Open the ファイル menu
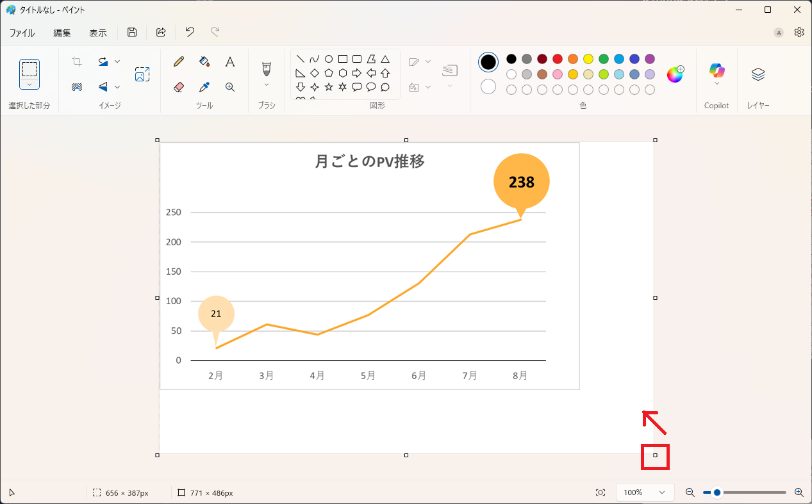 (22, 33)
